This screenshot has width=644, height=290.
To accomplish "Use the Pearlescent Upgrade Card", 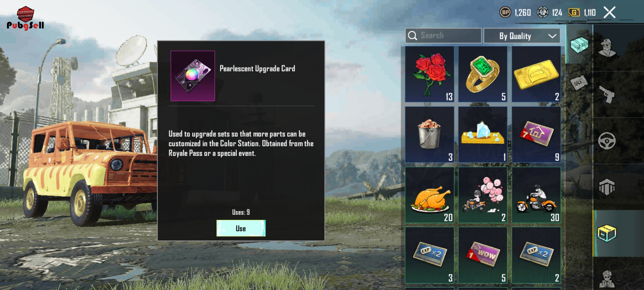I will click(241, 228).
